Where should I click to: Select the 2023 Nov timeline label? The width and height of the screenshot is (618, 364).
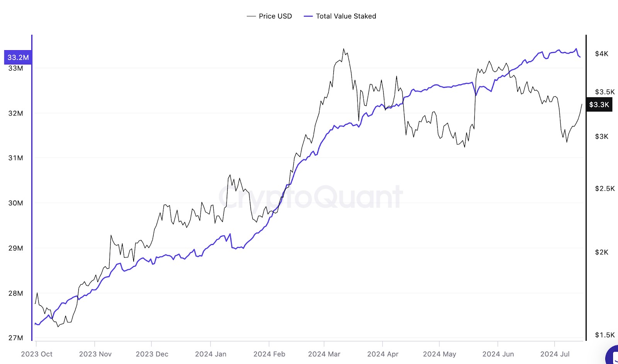point(95,354)
